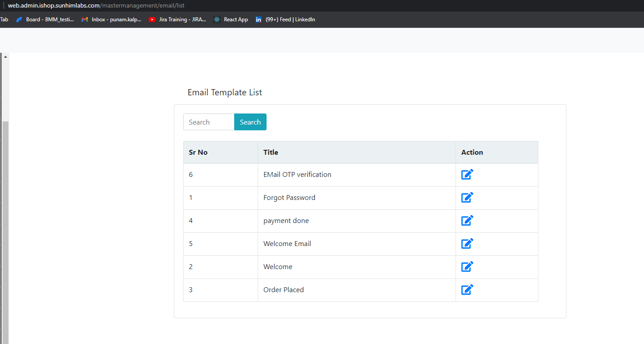
Task: Select the Forgot Password title
Action: (x=289, y=198)
